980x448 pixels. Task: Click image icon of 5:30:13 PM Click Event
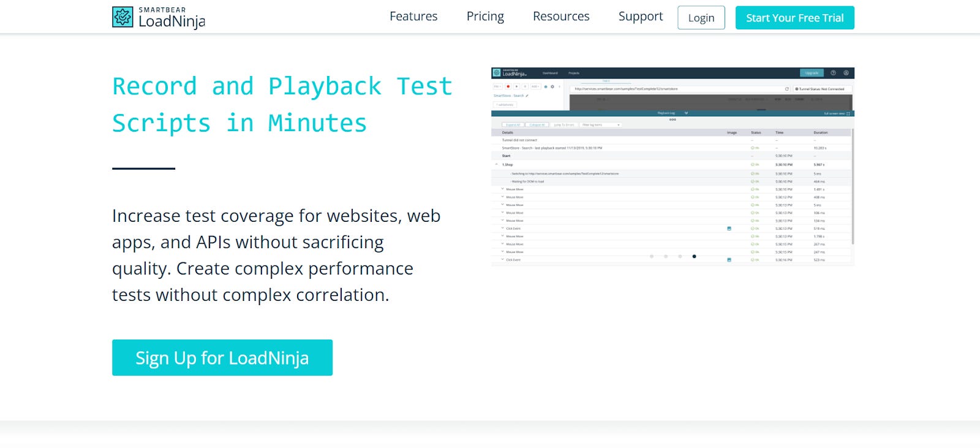point(729,228)
